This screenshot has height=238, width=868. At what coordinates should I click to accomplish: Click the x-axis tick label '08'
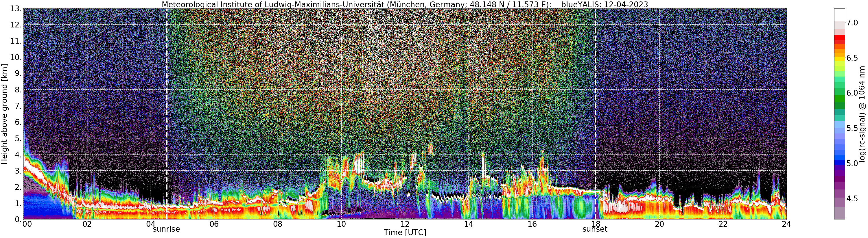click(278, 224)
